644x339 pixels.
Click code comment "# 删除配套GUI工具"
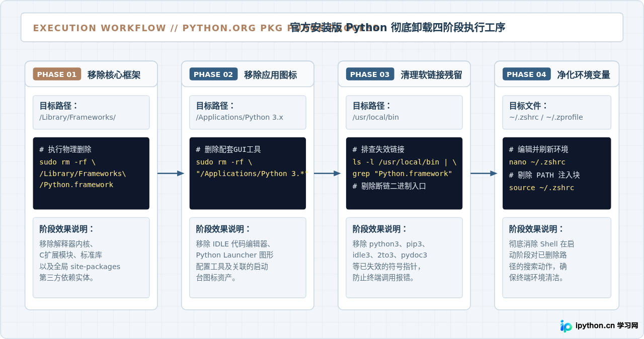pyautogui.click(x=228, y=149)
